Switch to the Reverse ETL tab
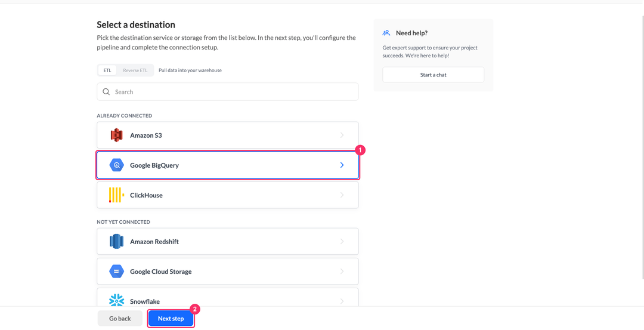644x330 pixels. 135,70
